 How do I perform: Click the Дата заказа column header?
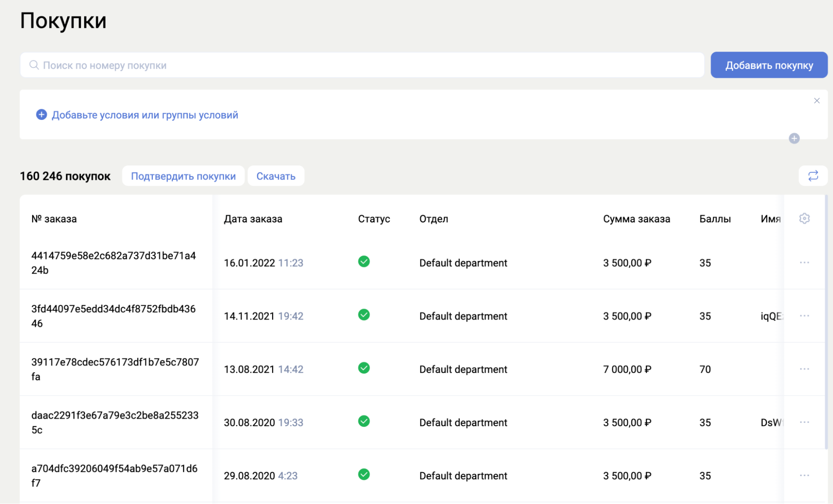(253, 219)
